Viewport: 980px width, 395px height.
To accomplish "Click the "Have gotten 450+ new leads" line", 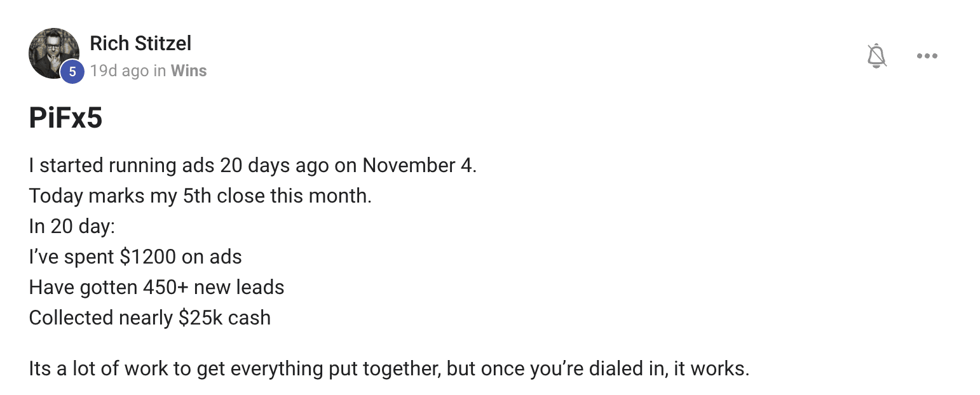I will click(x=156, y=287).
